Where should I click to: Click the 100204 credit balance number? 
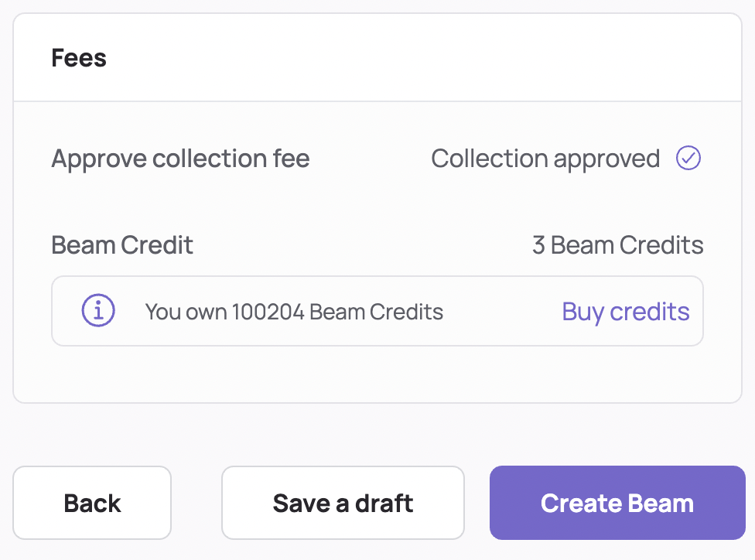pos(268,312)
